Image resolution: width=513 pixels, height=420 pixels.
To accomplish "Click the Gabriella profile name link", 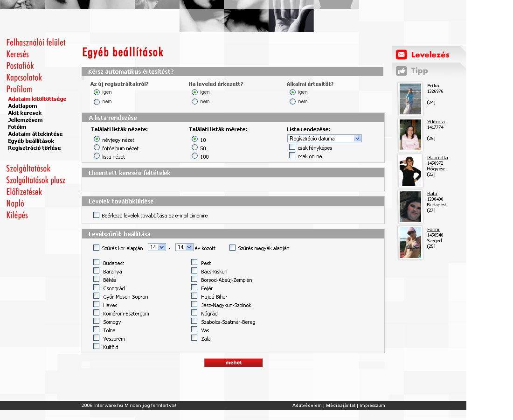I will (437, 158).
